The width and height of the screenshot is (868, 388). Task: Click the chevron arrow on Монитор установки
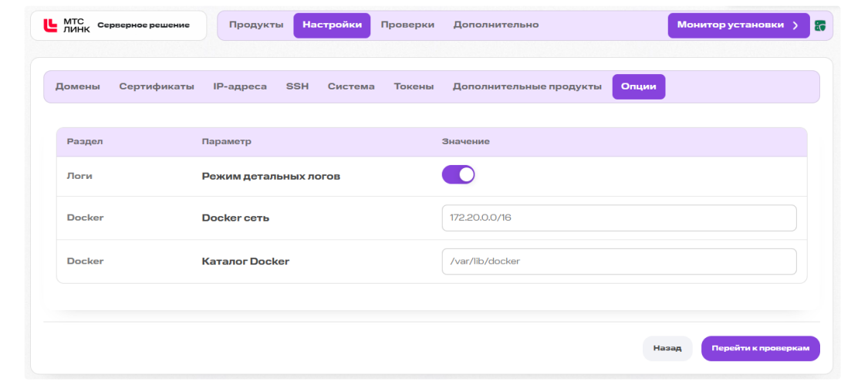(795, 25)
